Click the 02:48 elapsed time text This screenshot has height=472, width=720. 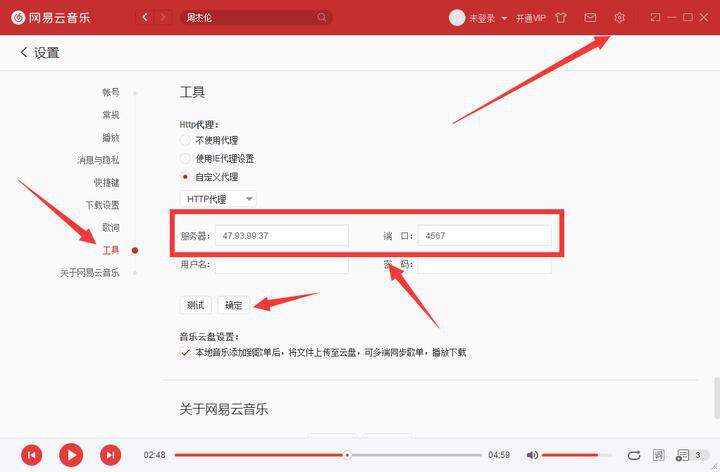(x=154, y=455)
